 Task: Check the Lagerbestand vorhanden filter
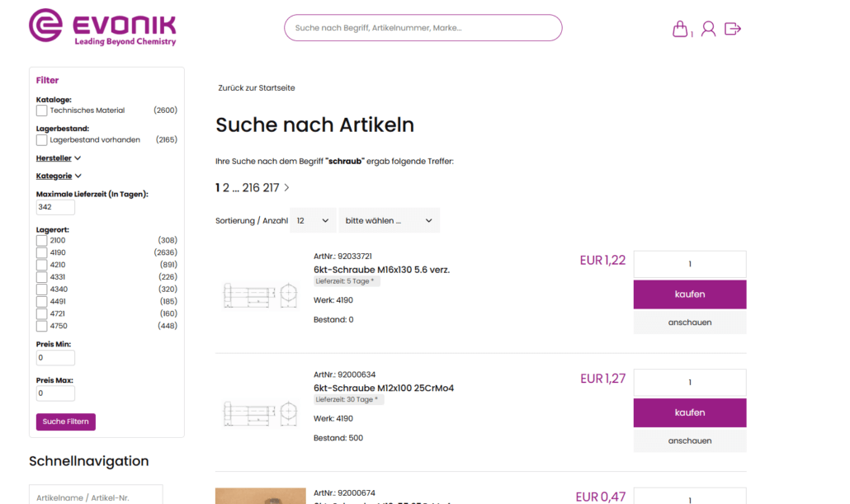[x=41, y=139]
